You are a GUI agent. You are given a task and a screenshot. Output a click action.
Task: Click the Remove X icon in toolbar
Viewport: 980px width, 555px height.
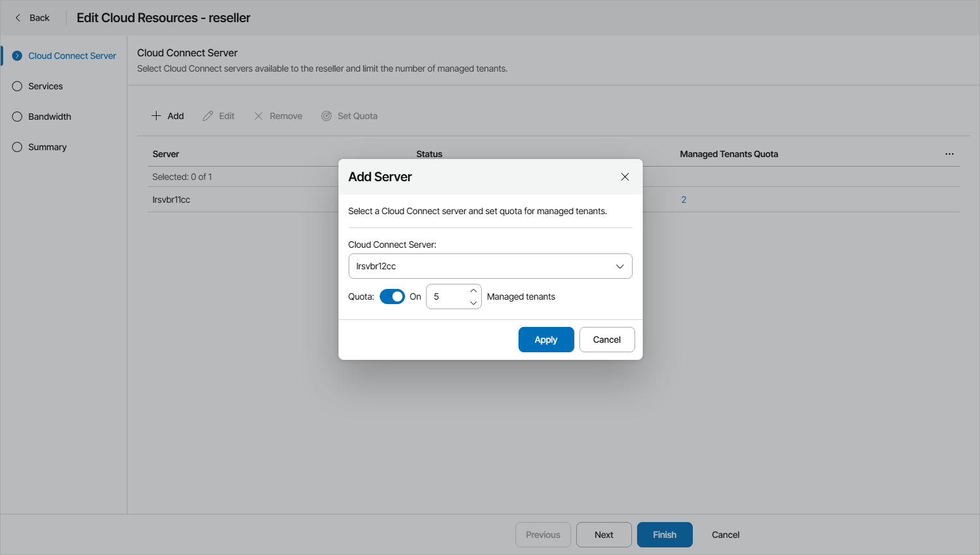pyautogui.click(x=259, y=116)
